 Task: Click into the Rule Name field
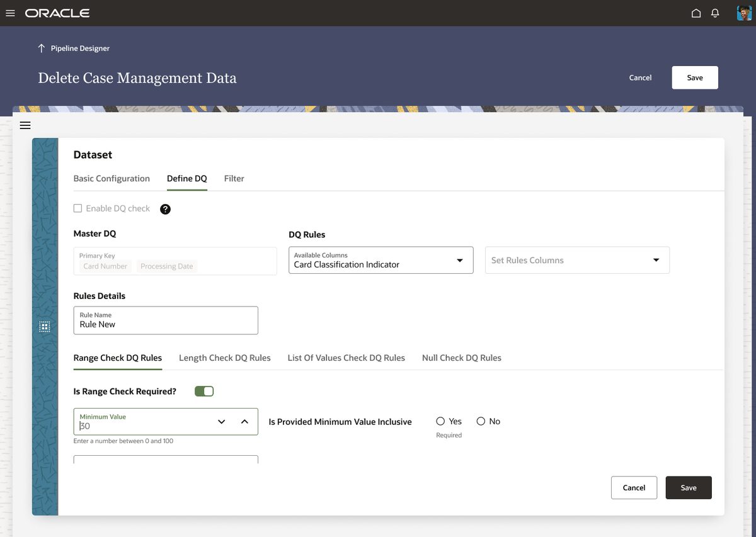click(166, 320)
